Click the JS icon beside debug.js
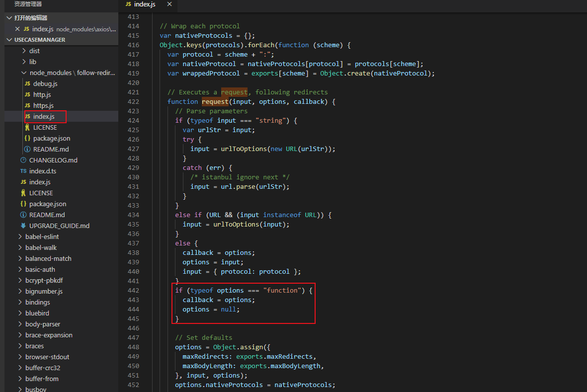 pyautogui.click(x=28, y=83)
